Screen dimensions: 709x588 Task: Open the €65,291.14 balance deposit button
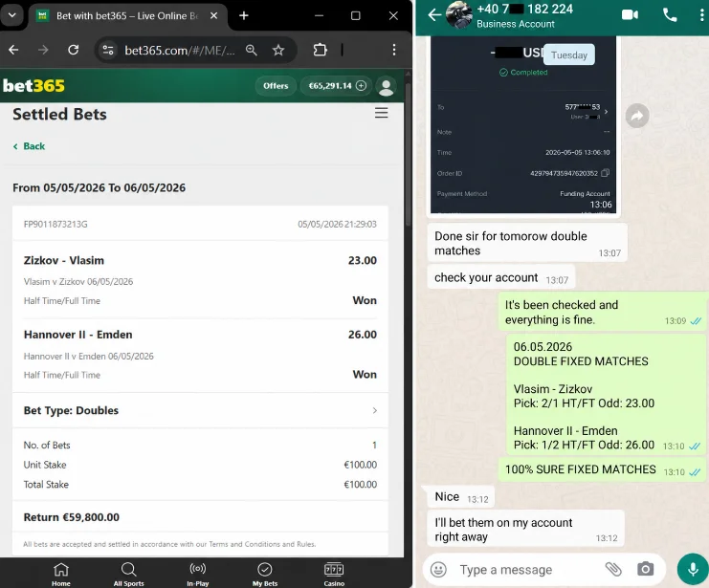tap(337, 86)
